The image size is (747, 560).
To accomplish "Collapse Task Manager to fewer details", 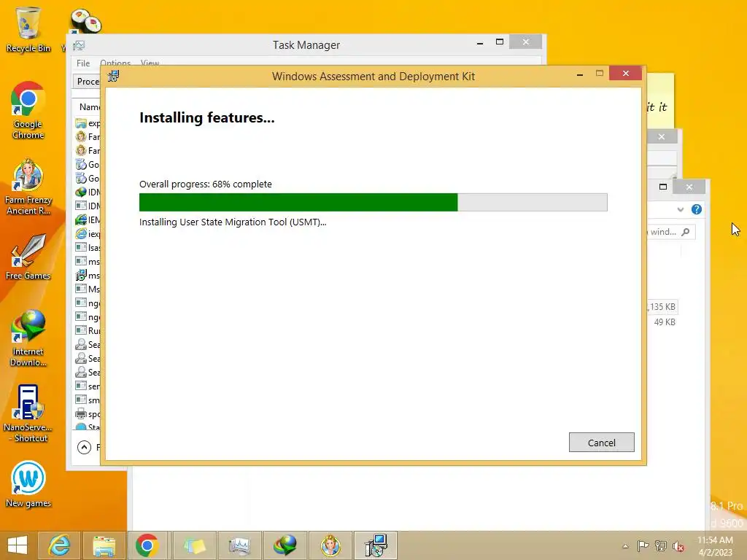I will pyautogui.click(x=85, y=447).
